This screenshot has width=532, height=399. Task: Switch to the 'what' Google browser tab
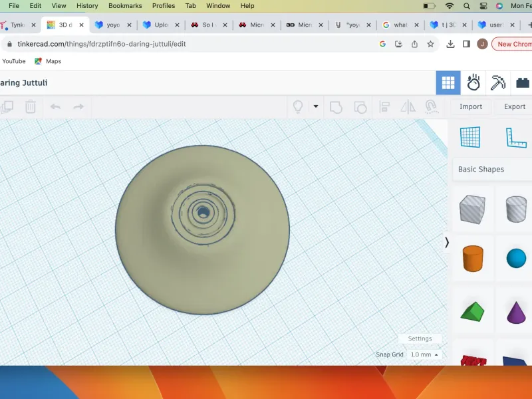point(400,25)
